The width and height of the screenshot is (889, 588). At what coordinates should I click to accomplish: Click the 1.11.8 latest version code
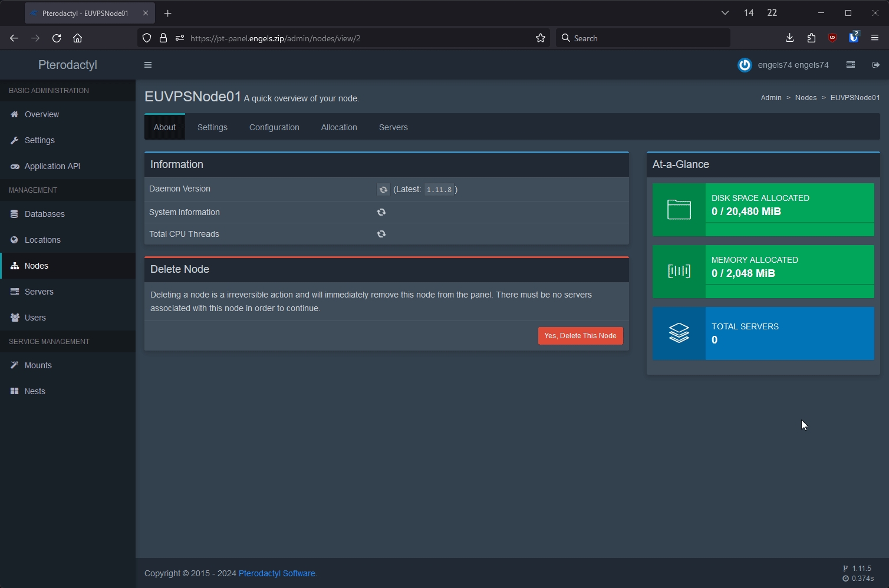(439, 189)
